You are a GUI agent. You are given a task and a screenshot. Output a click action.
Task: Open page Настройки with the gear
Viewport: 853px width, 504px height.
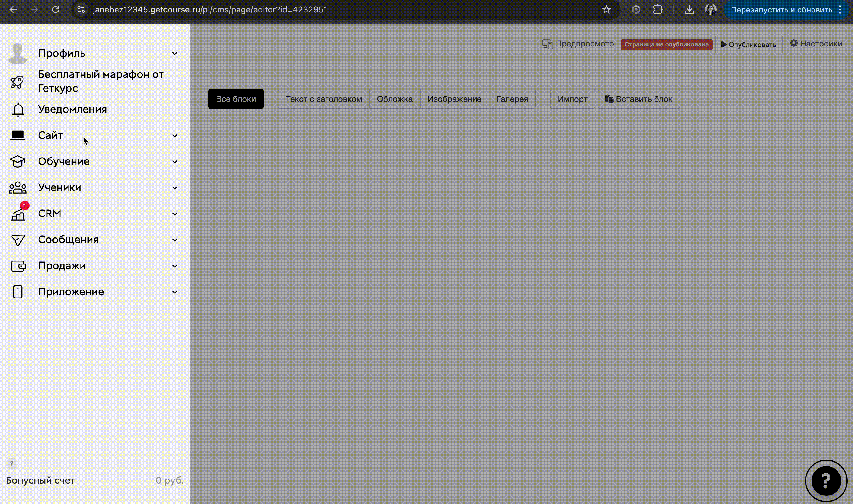click(x=816, y=44)
